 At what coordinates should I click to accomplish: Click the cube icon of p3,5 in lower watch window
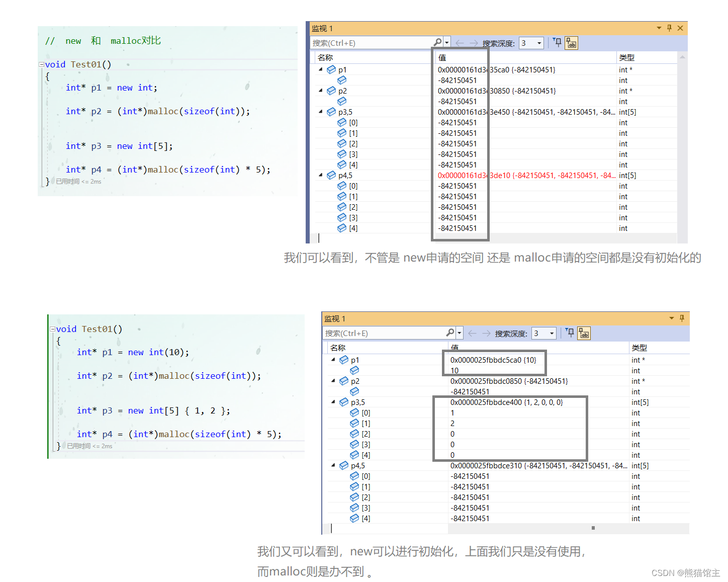click(344, 402)
